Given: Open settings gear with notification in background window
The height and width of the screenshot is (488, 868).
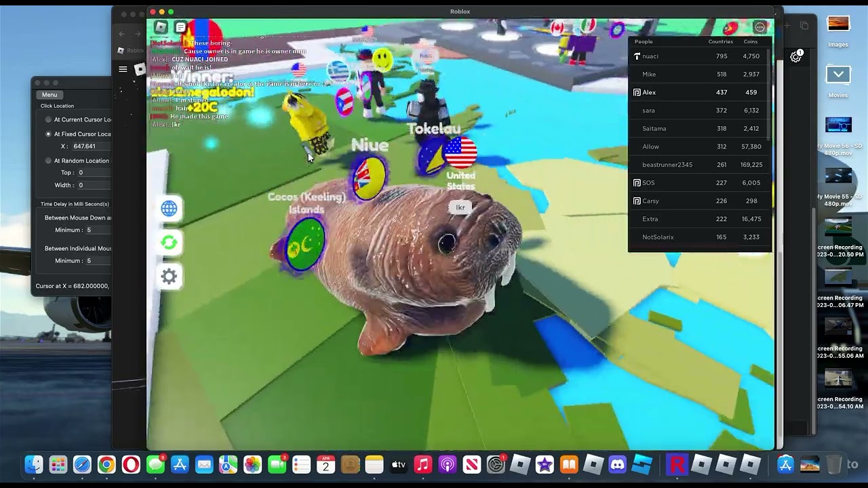Looking at the screenshot, I should 796,57.
